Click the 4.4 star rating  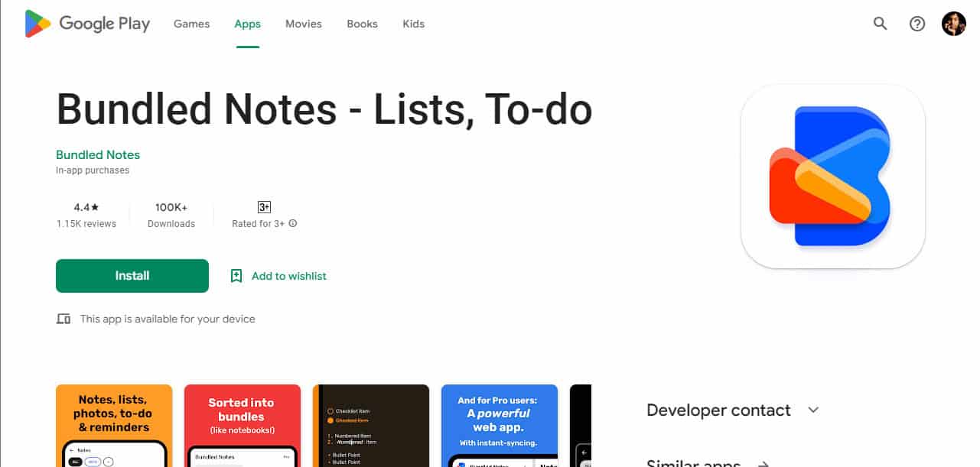[86, 207]
